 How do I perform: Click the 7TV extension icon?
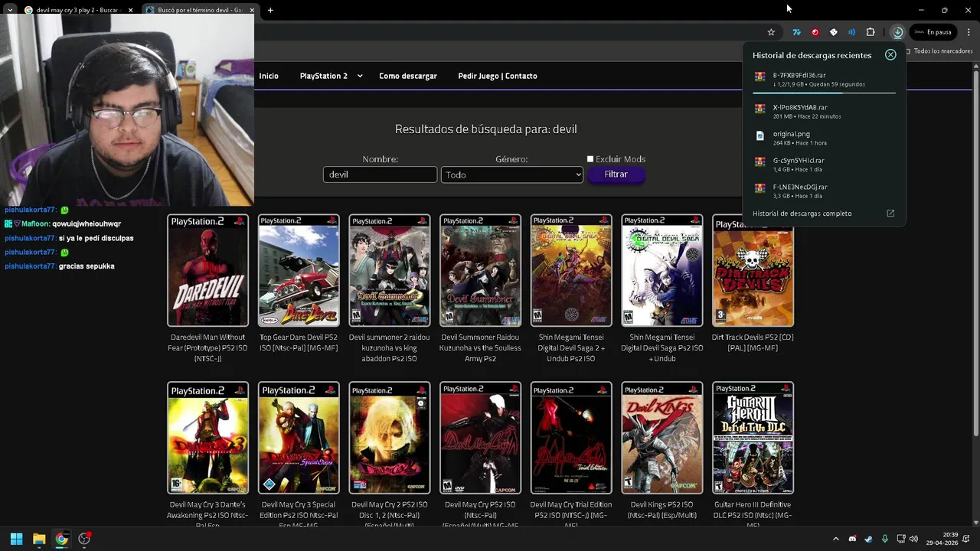click(x=797, y=32)
